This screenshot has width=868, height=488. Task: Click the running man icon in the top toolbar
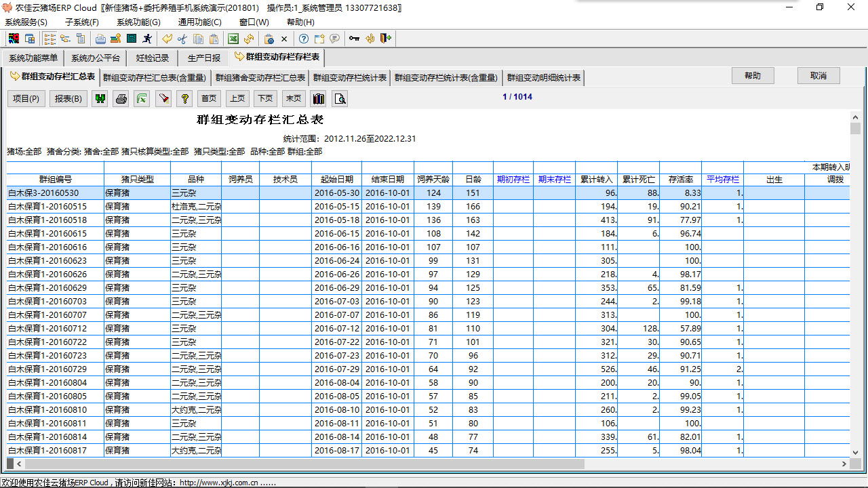[148, 39]
